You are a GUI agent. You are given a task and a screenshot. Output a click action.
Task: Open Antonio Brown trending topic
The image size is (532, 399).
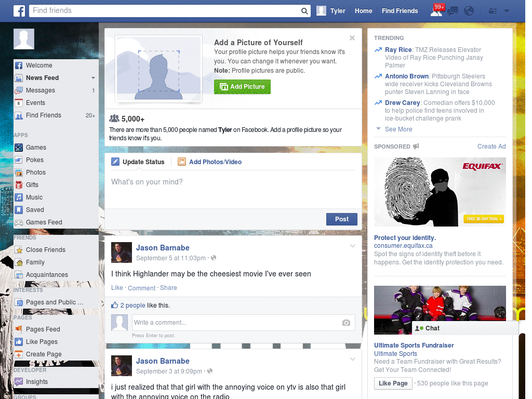click(x=406, y=76)
